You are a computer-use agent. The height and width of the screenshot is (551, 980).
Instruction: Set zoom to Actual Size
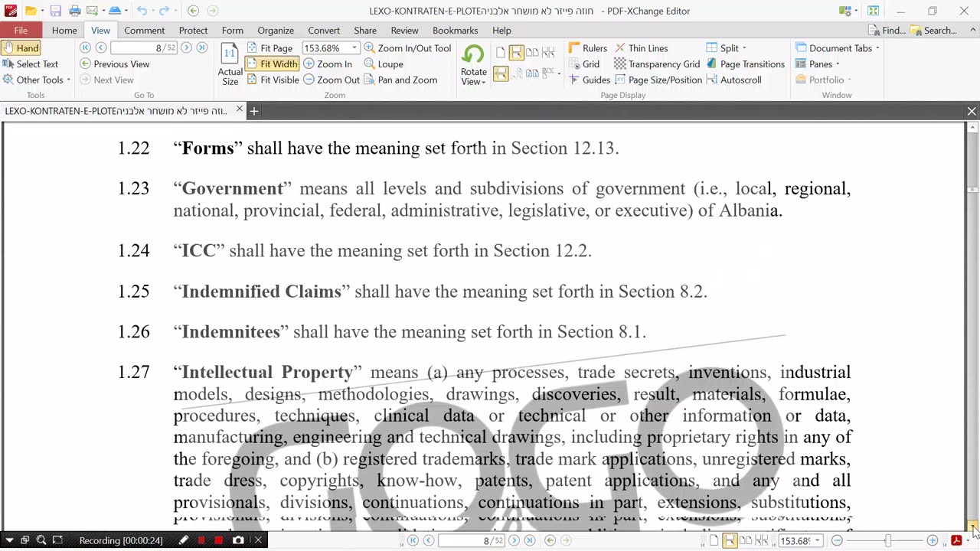point(230,64)
